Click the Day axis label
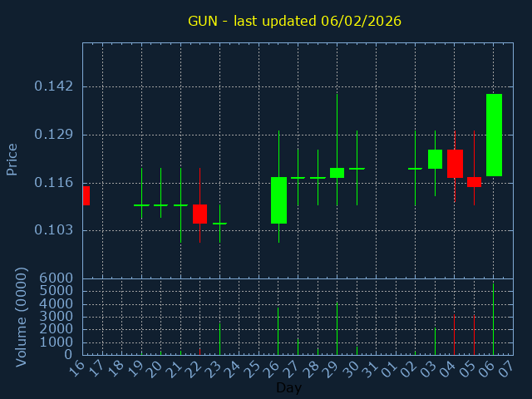The height and width of the screenshot is (399, 532). point(288,387)
